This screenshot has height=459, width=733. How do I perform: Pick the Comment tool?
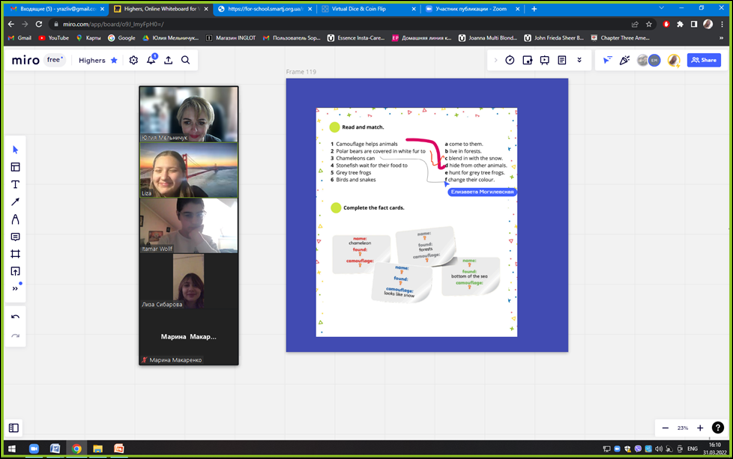15,237
